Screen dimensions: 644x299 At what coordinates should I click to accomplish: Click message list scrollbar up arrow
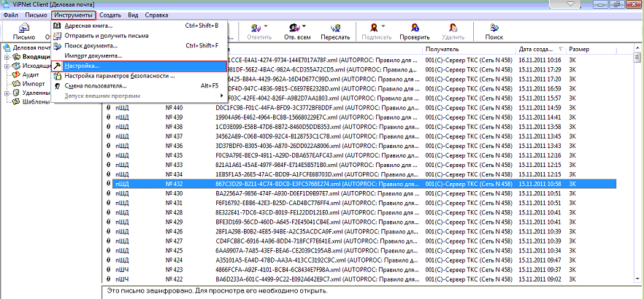pyautogui.click(x=637, y=47)
